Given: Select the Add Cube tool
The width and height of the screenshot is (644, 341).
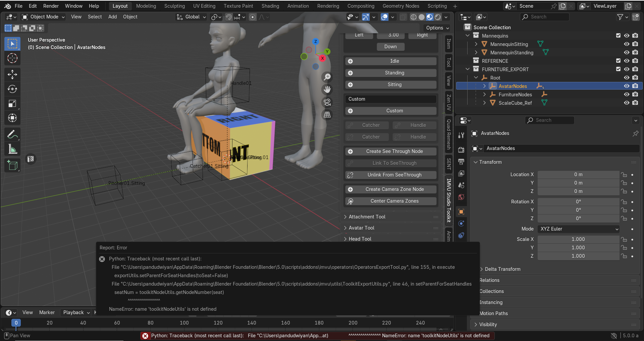Looking at the screenshot, I should [x=12, y=165].
